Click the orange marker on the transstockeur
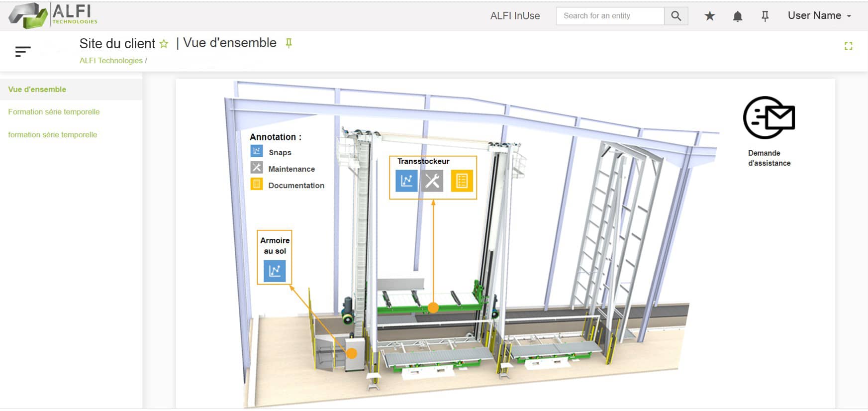The width and height of the screenshot is (868, 411). (x=433, y=308)
